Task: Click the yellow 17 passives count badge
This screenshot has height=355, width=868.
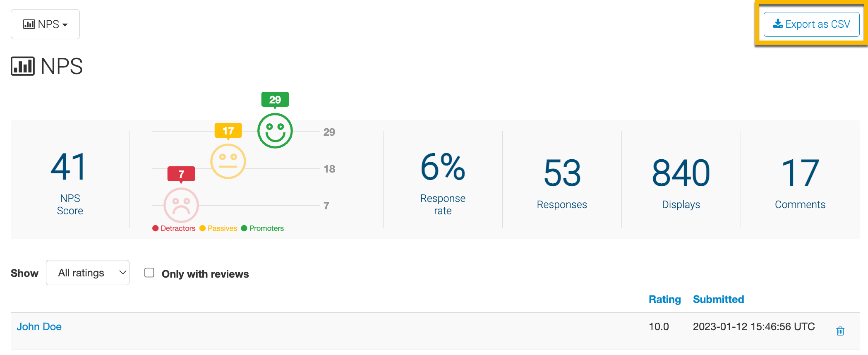Action: (x=228, y=131)
